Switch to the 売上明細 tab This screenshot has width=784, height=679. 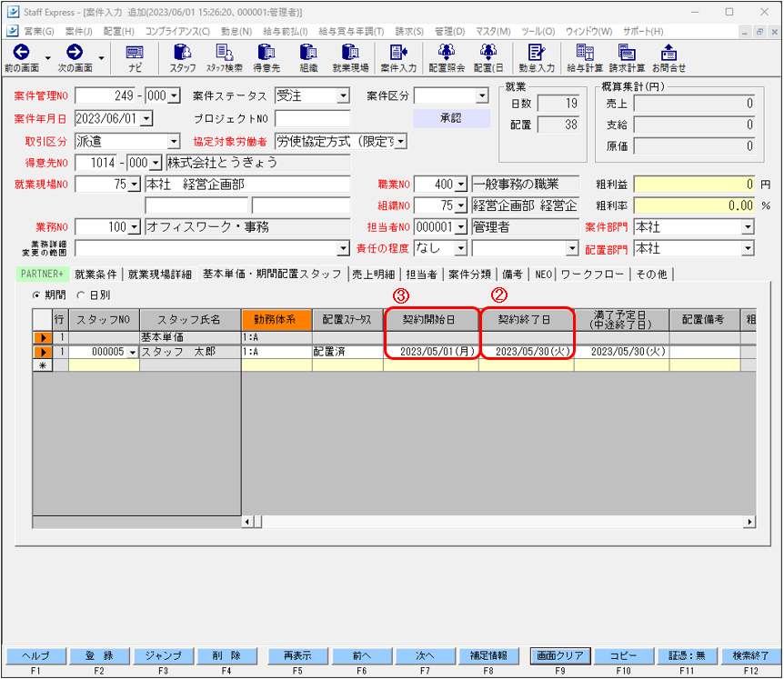[x=373, y=275]
